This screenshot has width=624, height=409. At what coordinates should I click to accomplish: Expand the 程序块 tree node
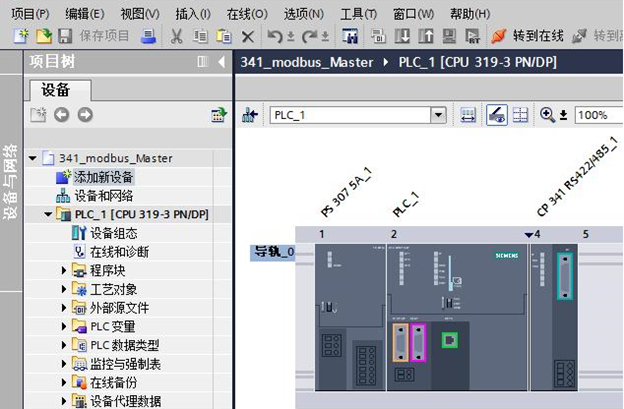(x=65, y=270)
